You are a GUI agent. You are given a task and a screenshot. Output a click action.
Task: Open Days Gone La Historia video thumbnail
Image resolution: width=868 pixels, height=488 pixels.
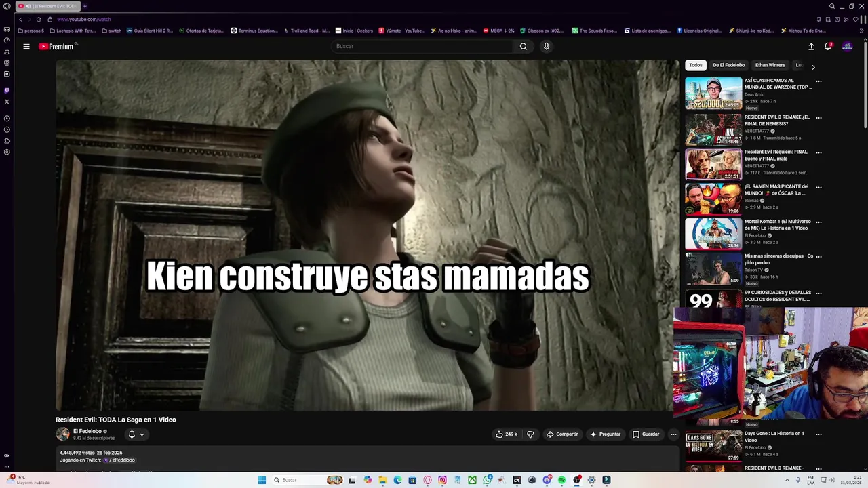coord(713,446)
